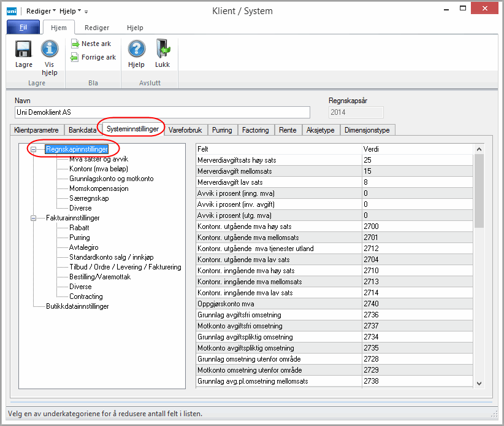Open the Bankdata tab
The width and height of the screenshot is (504, 426).
click(82, 130)
